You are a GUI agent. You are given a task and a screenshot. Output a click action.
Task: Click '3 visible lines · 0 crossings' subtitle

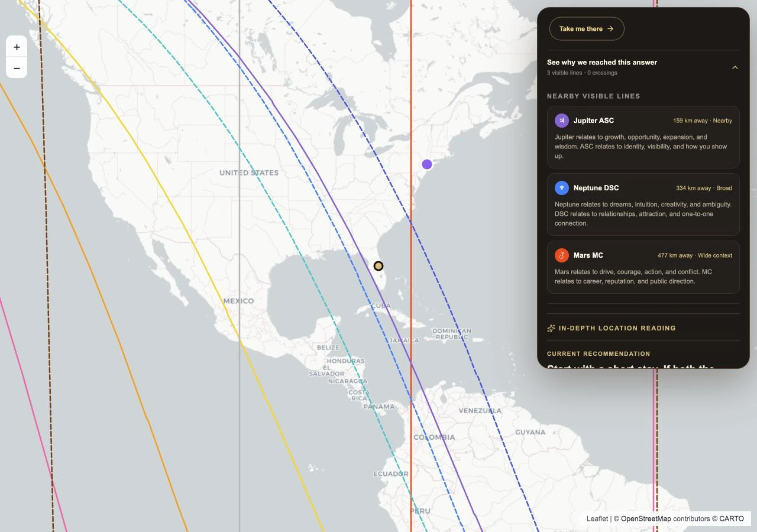(x=582, y=73)
